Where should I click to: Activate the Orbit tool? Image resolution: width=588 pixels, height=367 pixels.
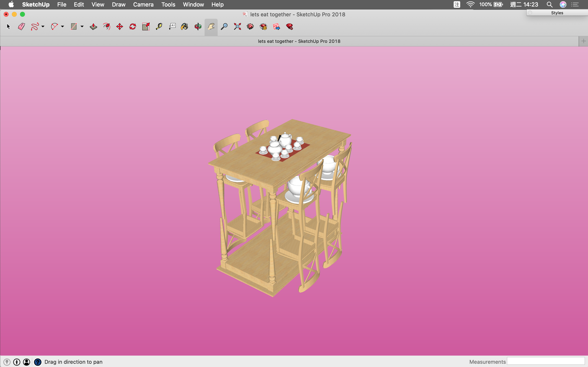(198, 27)
